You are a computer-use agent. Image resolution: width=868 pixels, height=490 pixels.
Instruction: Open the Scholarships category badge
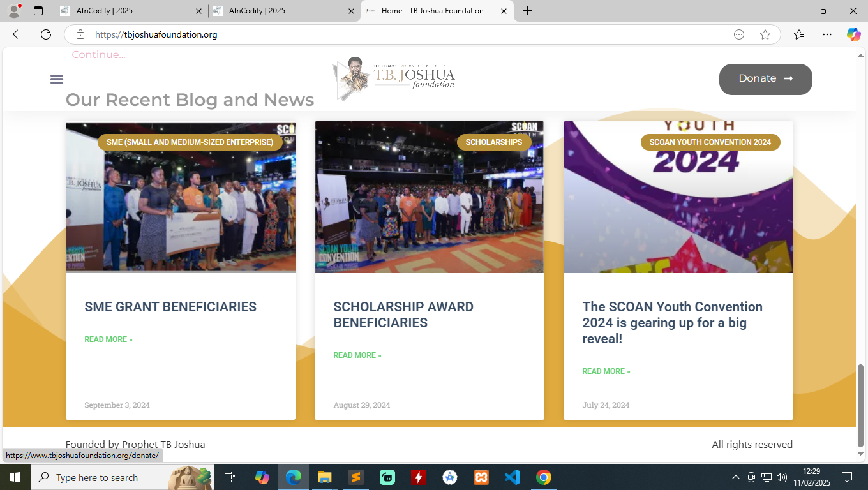pyautogui.click(x=493, y=142)
